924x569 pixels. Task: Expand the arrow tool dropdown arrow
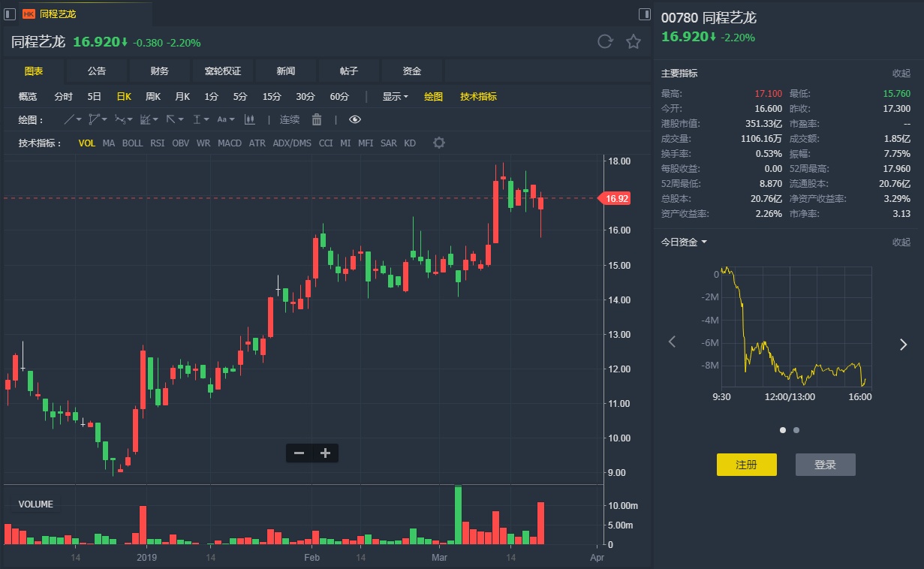(181, 119)
